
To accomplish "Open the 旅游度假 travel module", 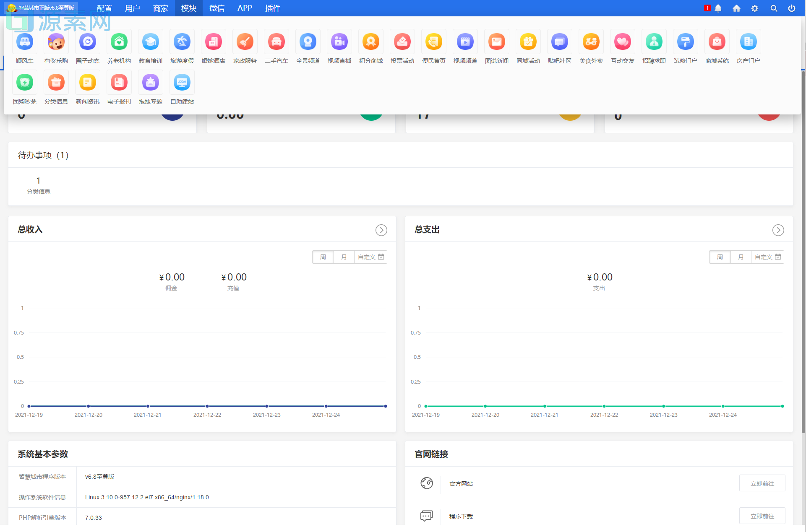I will point(182,42).
